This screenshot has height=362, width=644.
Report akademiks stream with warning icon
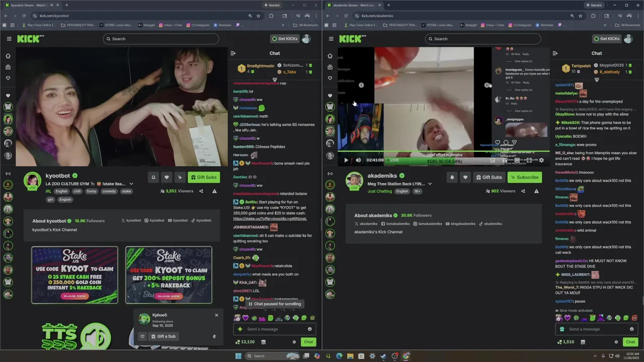(536, 191)
